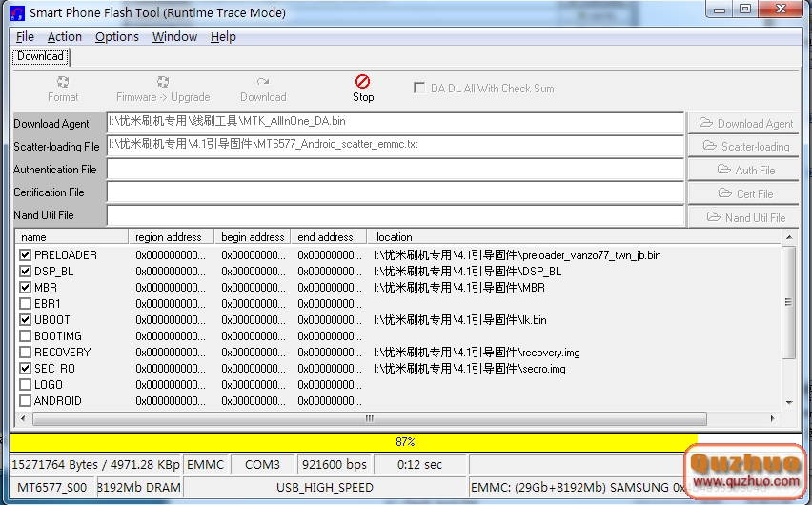Uncheck the DSP_BL checkbox

pos(25,271)
